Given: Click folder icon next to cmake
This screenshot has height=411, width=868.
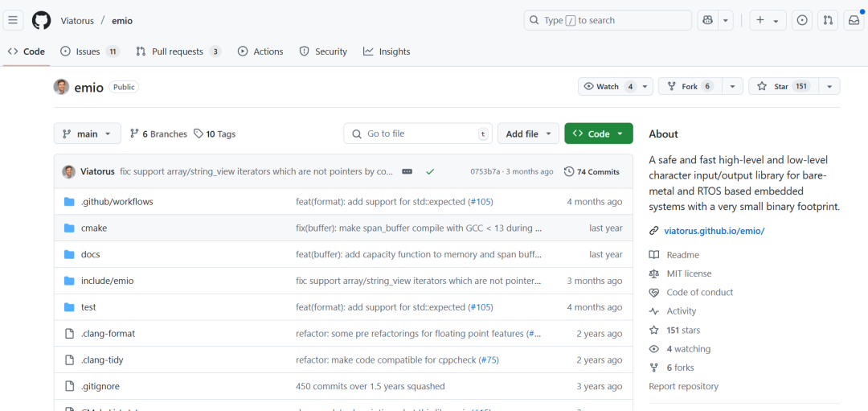Looking at the screenshot, I should 69,228.
